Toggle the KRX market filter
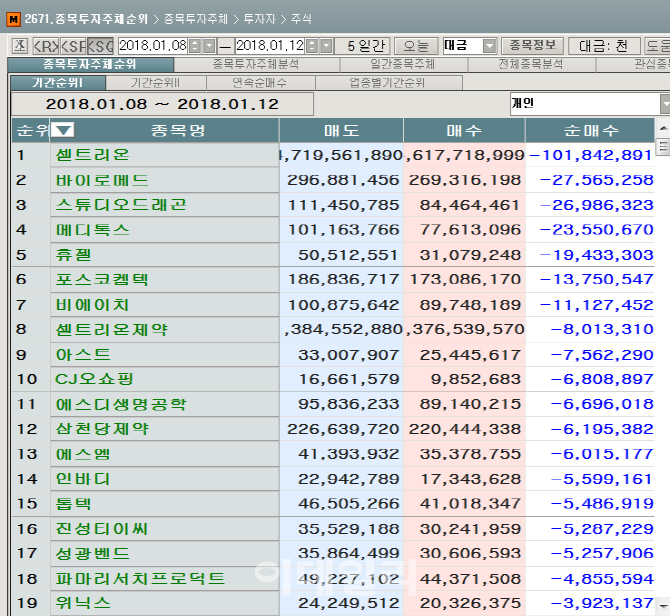Image resolution: width=670 pixels, height=616 pixels. (46, 45)
